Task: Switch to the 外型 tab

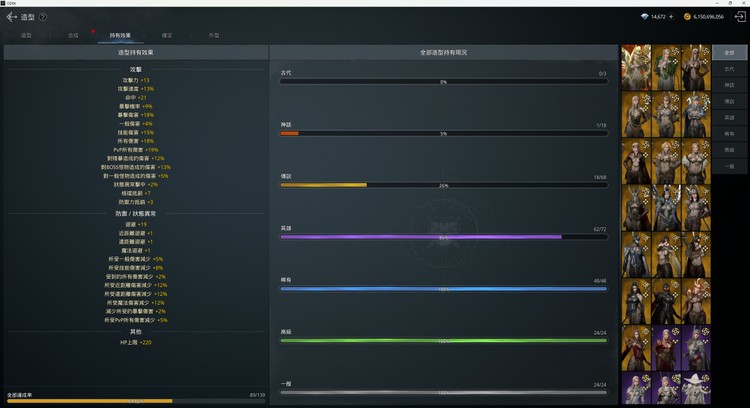Action: 214,35
